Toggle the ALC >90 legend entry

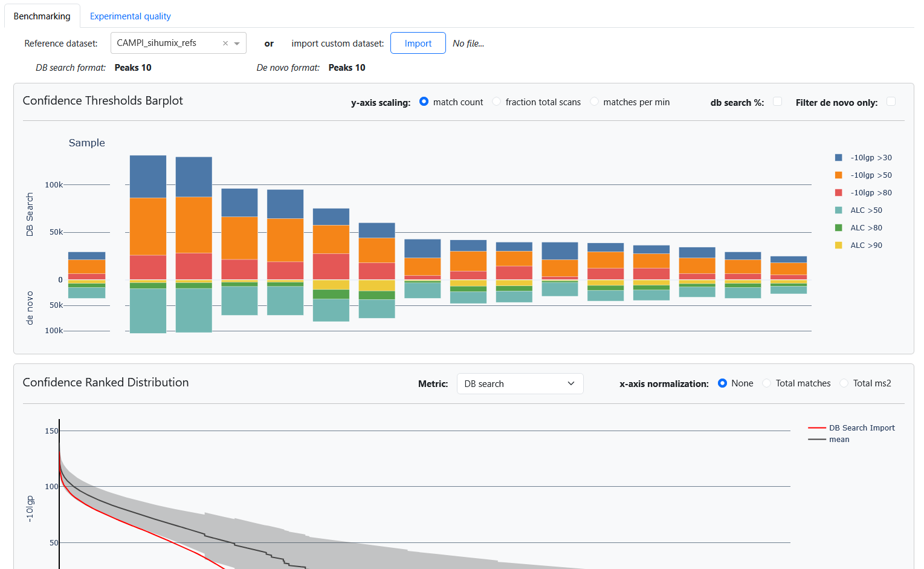(x=865, y=245)
